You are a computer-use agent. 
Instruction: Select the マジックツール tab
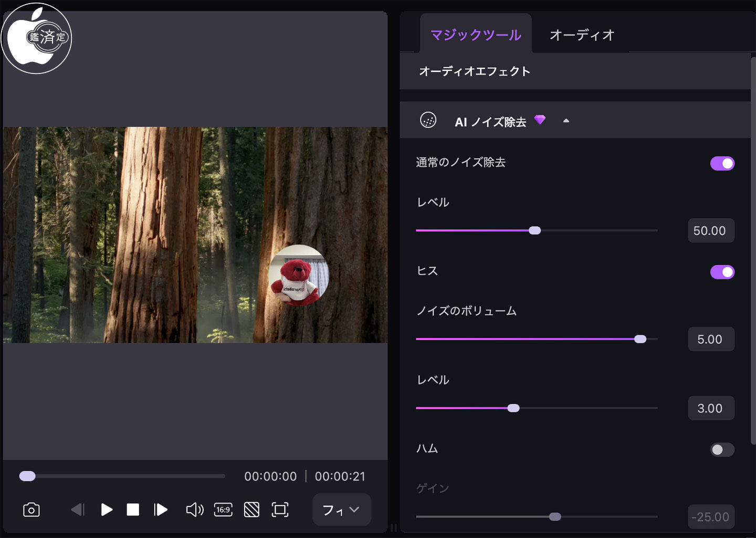(476, 35)
